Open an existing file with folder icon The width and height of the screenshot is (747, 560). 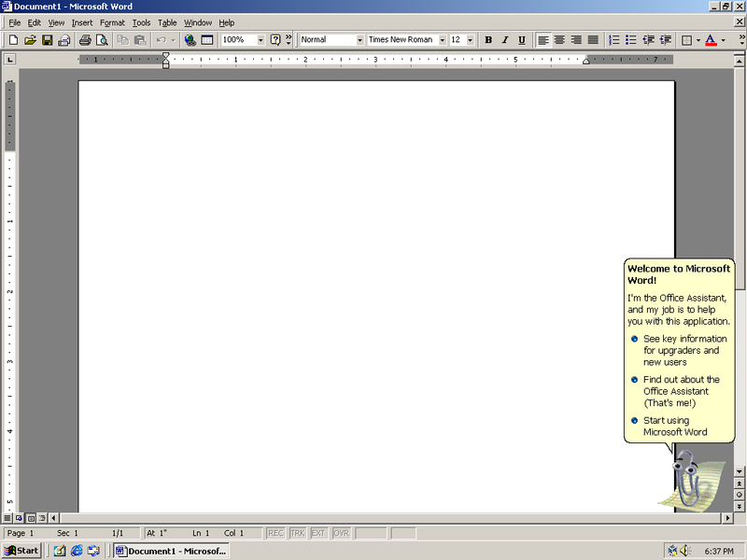tap(30, 40)
